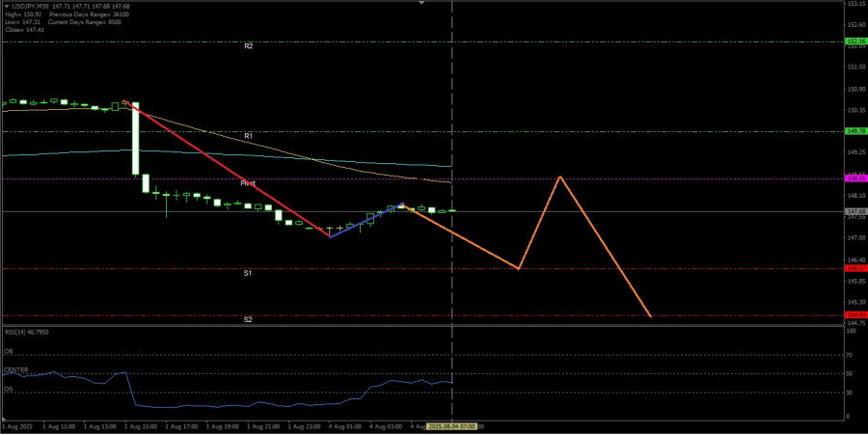Select the Pivot level label
The width and height of the screenshot is (868, 435).
click(x=248, y=182)
